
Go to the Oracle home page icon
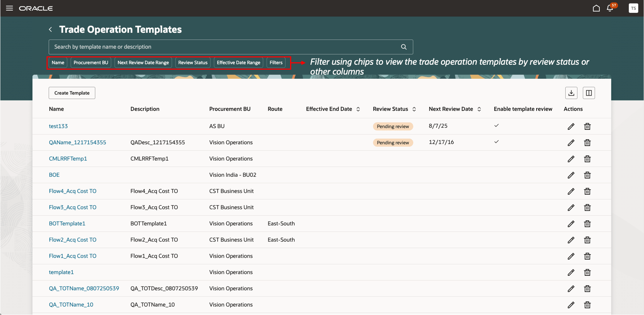click(596, 8)
